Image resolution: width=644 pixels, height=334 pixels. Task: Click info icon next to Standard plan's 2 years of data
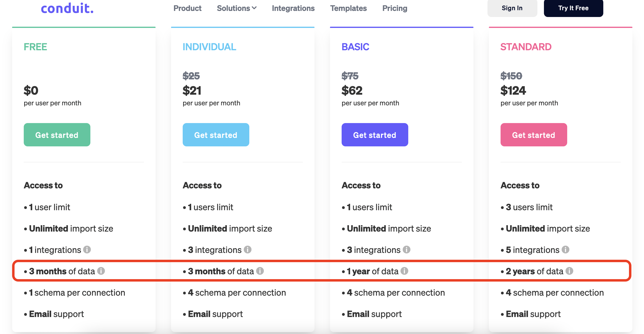(569, 271)
